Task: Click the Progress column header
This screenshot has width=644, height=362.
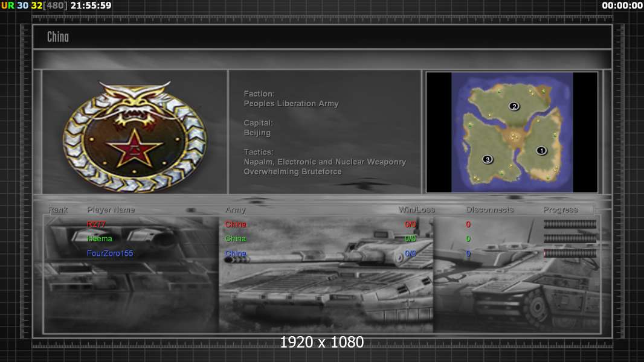Action: 560,210
